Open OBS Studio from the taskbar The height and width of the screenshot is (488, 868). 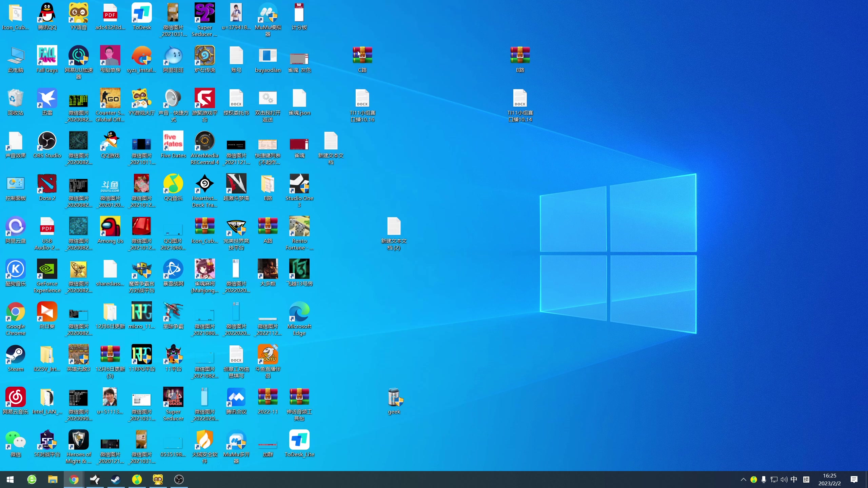pos(179,480)
